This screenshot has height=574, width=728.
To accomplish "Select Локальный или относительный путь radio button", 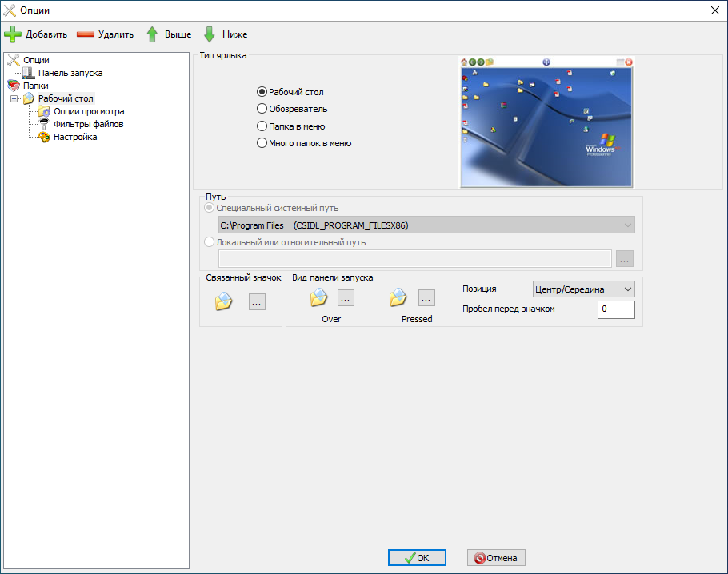I will tap(210, 242).
